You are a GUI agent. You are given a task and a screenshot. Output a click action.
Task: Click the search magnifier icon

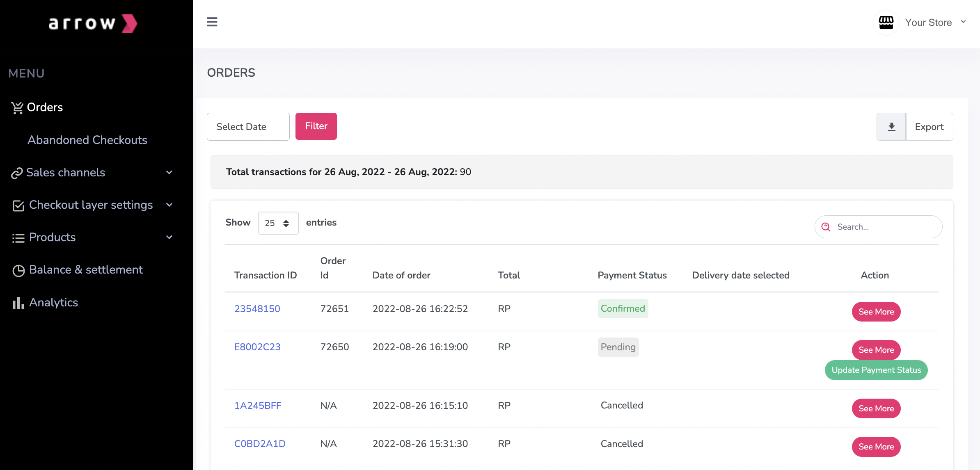pyautogui.click(x=826, y=227)
